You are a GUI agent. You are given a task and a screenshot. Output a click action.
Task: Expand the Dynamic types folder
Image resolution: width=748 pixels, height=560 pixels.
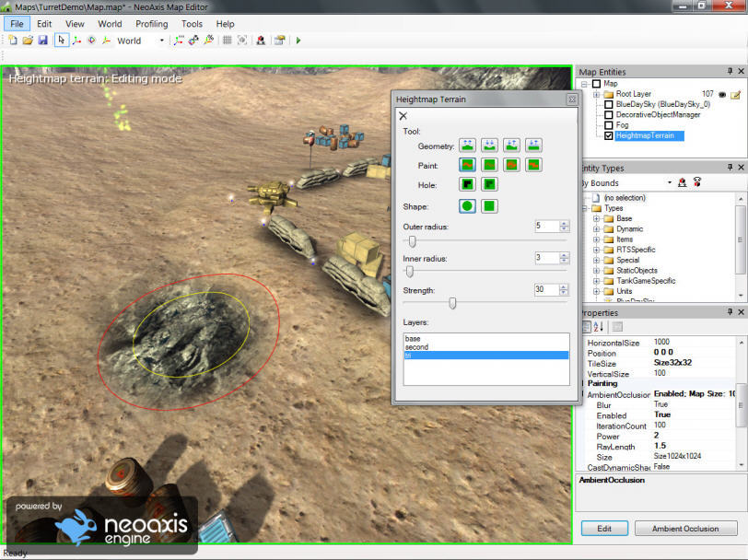(596, 229)
